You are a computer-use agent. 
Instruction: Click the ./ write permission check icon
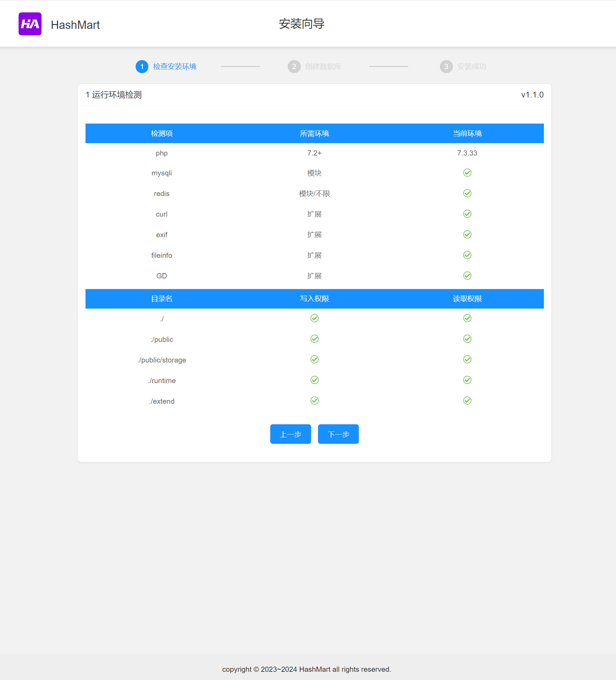(x=315, y=318)
